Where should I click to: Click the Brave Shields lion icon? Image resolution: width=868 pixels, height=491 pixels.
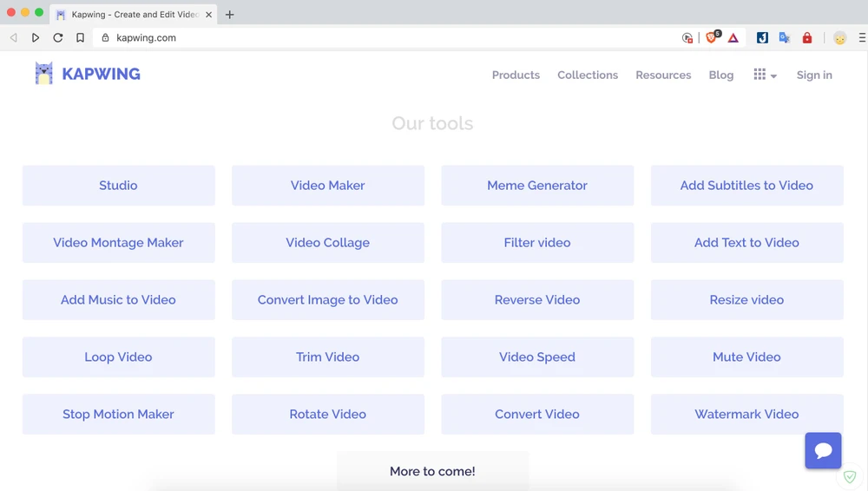712,37
